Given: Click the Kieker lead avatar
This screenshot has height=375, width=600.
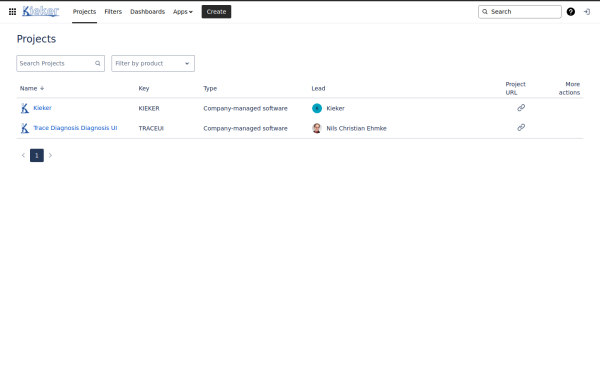Looking at the screenshot, I should tap(317, 108).
